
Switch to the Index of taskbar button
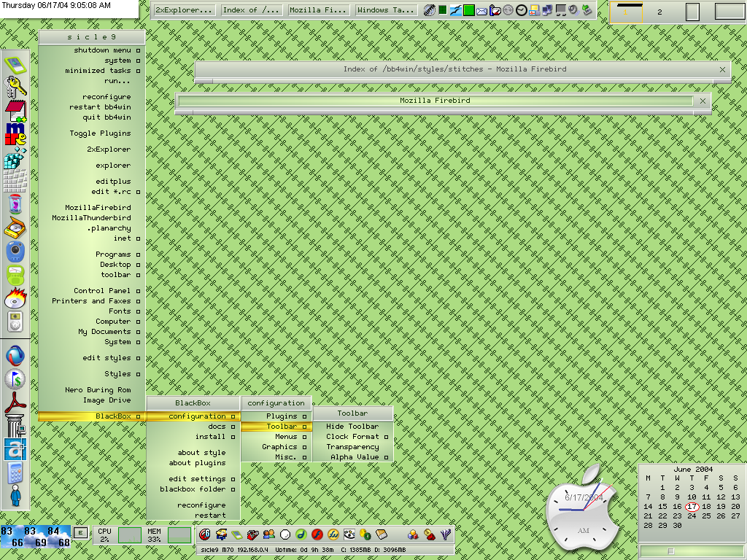[x=252, y=10]
